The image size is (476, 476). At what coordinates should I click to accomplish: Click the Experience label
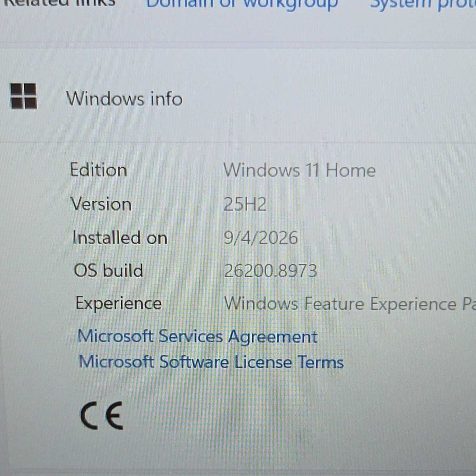(118, 304)
